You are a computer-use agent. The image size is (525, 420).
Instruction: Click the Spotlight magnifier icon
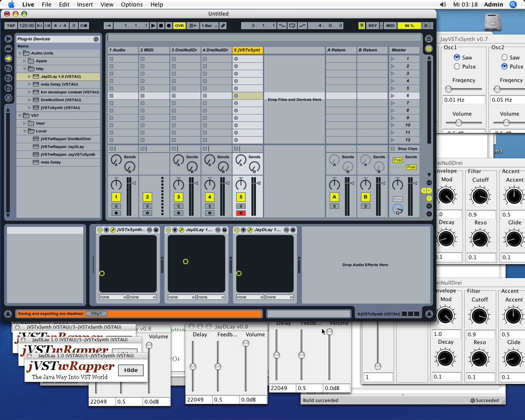coord(513,5)
